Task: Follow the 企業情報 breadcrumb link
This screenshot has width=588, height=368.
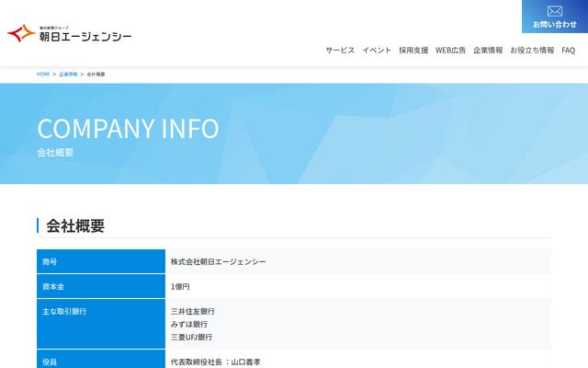Action: point(68,75)
